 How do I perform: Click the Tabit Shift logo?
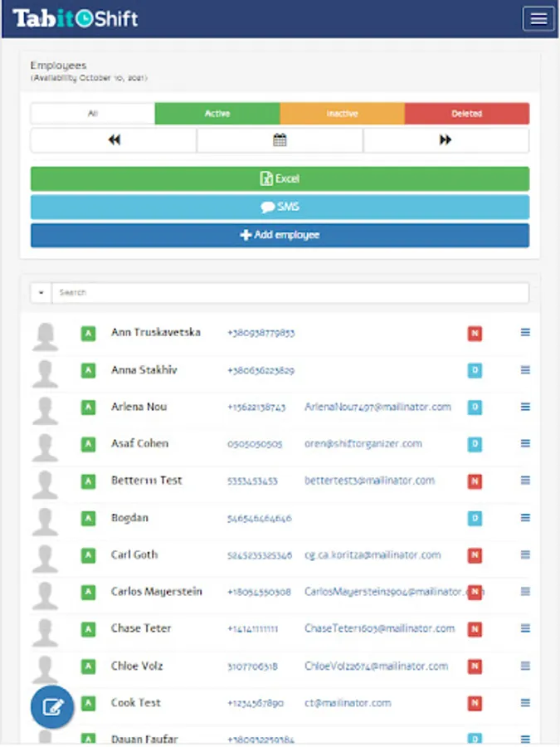pyautogui.click(x=75, y=18)
